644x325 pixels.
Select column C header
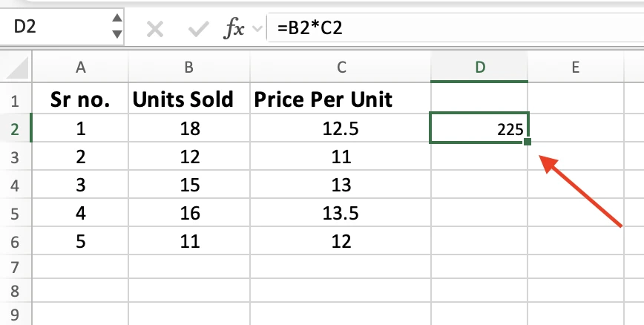coord(341,68)
